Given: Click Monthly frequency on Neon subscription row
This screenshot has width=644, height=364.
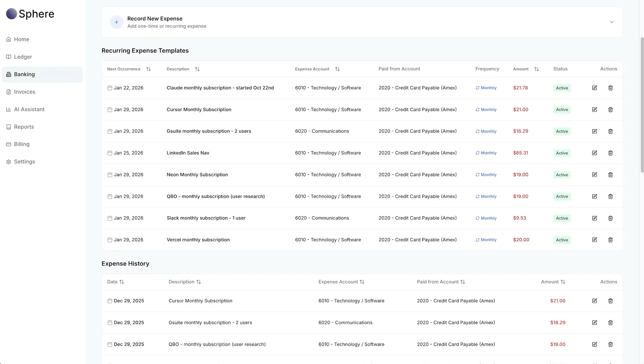Looking at the screenshot, I should click(486, 175).
